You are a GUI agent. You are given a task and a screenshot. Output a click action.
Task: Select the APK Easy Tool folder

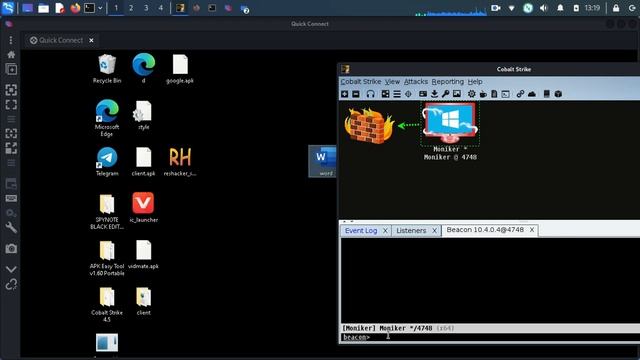(107, 258)
